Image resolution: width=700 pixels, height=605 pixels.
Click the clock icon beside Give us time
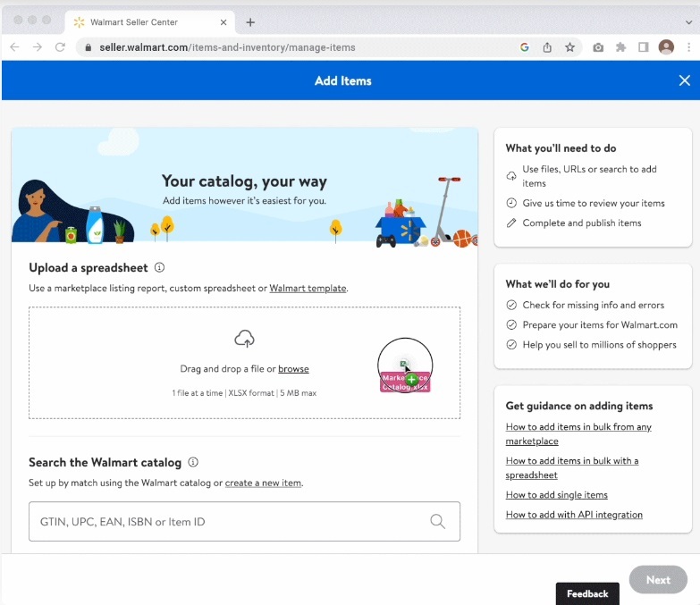(511, 203)
